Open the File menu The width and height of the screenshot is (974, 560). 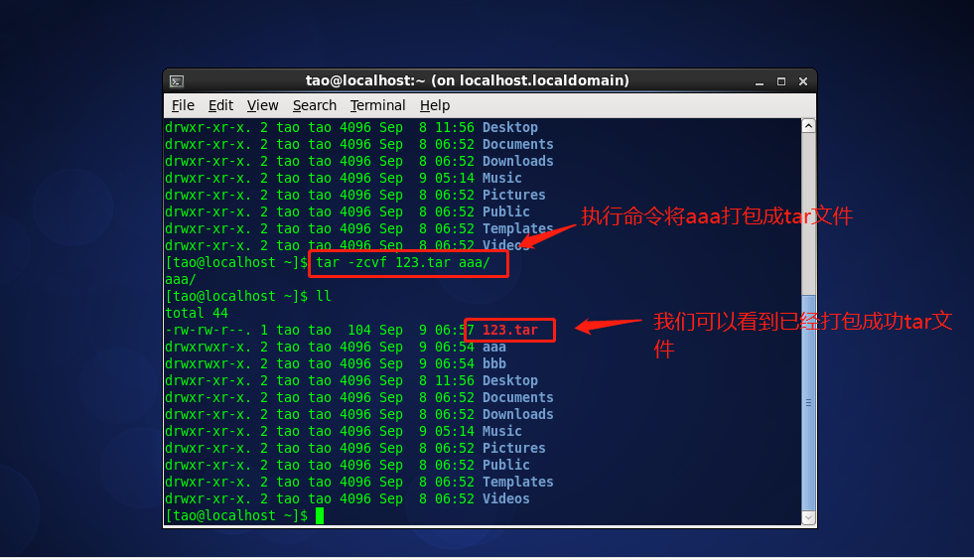click(183, 105)
